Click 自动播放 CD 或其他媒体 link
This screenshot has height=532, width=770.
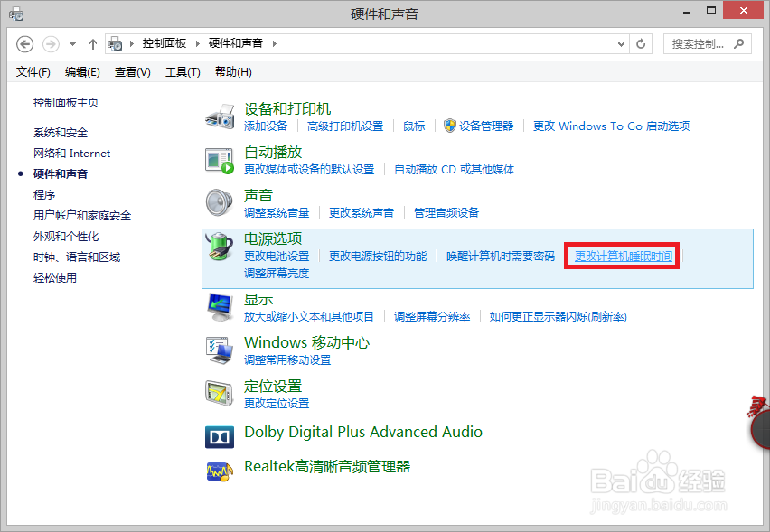click(x=455, y=170)
